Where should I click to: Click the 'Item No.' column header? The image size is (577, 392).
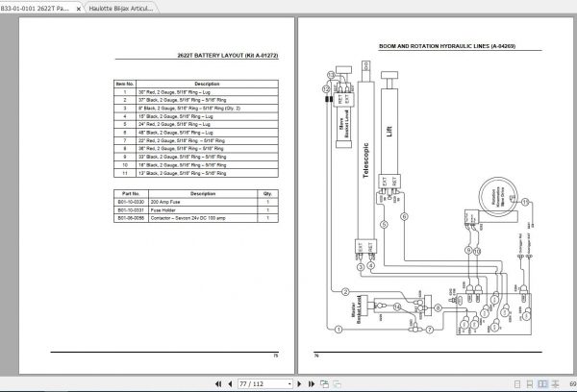pyautogui.click(x=125, y=84)
